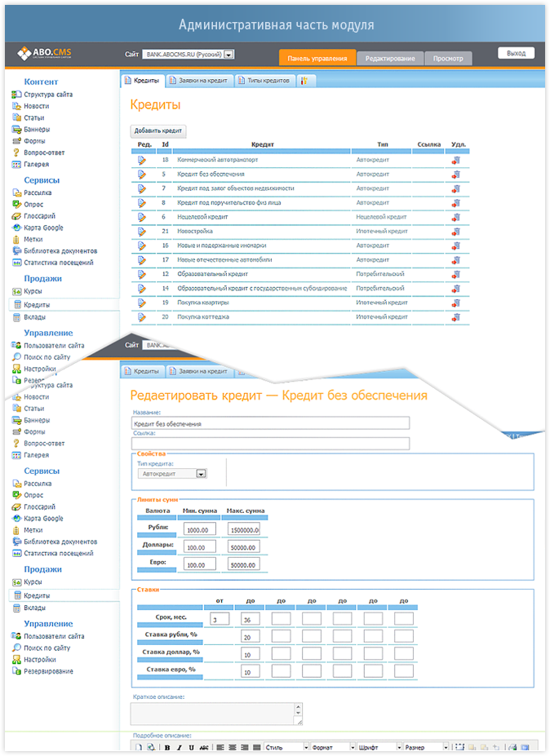Delete the Покупка квартиры credit
The height and width of the screenshot is (756, 550).
456,303
